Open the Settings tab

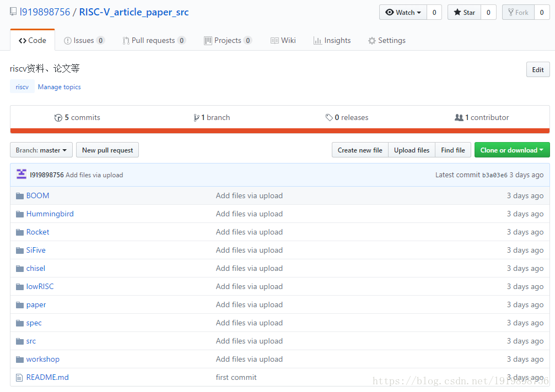pos(387,40)
